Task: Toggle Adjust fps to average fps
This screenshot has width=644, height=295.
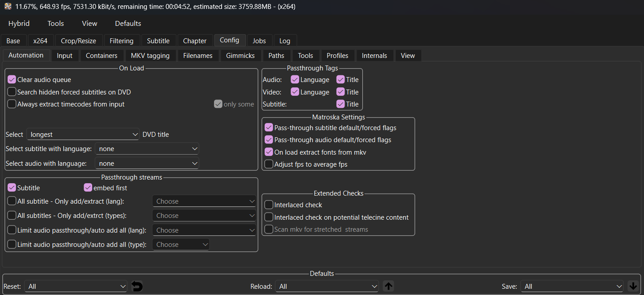Action: tap(269, 164)
